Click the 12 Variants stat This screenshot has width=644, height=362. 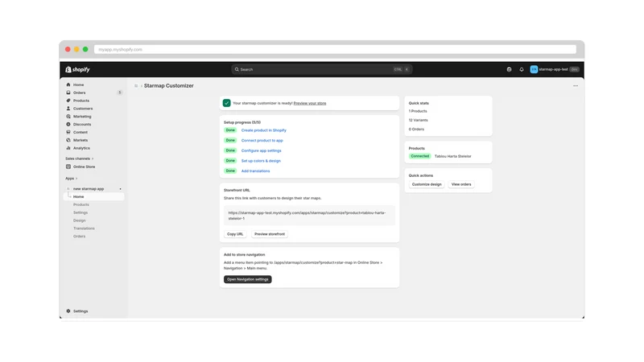pos(418,120)
